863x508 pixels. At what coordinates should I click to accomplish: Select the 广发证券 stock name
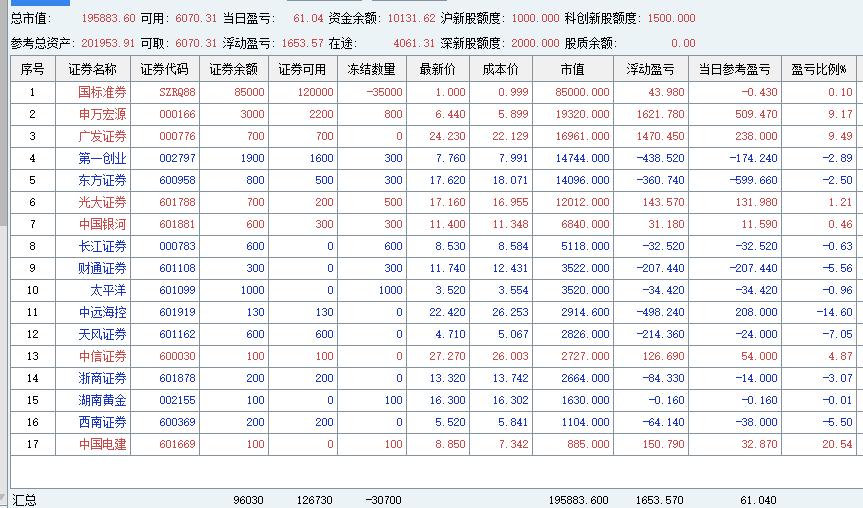102,136
